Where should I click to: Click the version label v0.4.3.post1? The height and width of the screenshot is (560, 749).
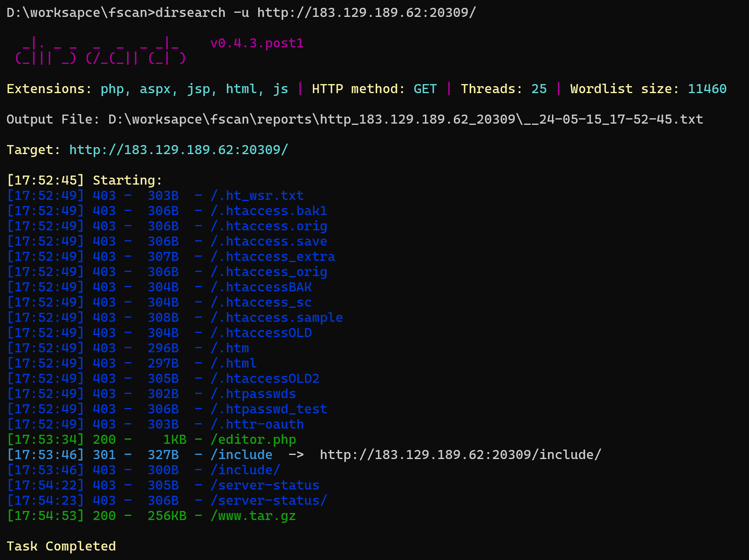coord(257,43)
